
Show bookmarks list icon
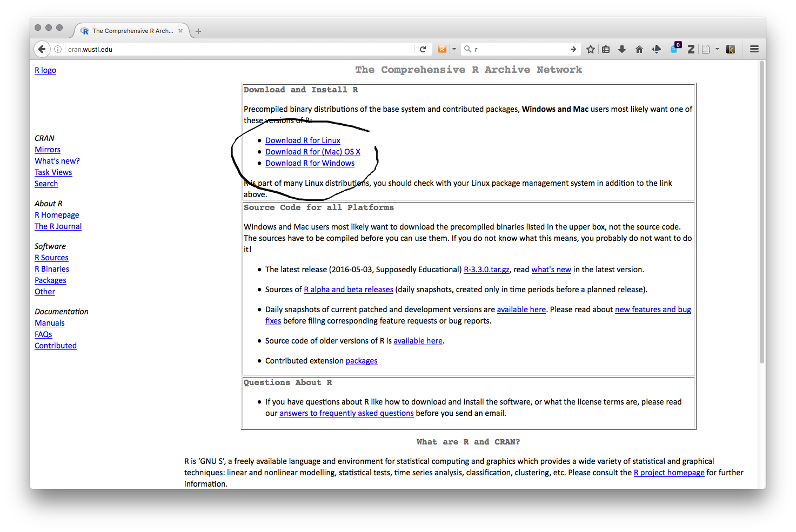606,49
